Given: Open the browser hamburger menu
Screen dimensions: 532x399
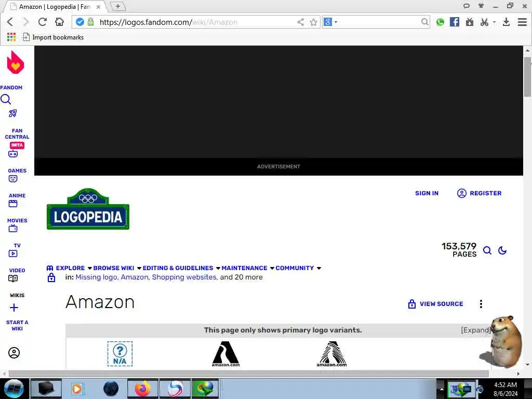Looking at the screenshot, I should (522, 22).
